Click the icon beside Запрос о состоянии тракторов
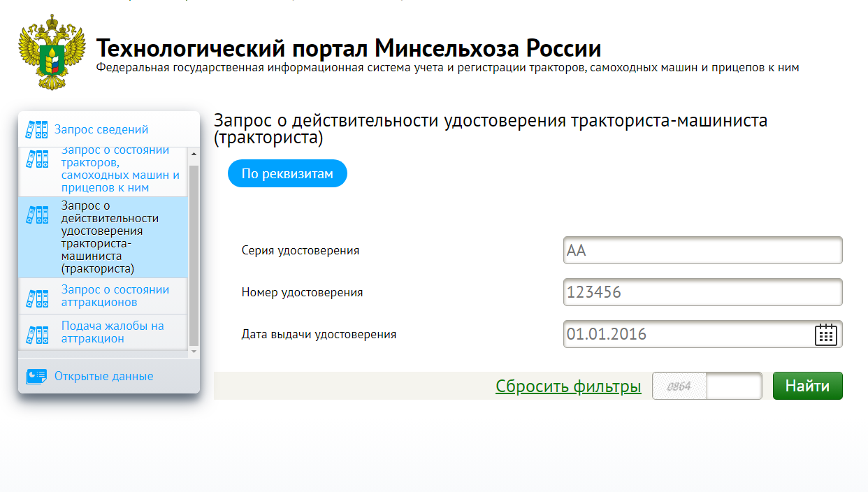The image size is (868, 492). click(x=37, y=159)
